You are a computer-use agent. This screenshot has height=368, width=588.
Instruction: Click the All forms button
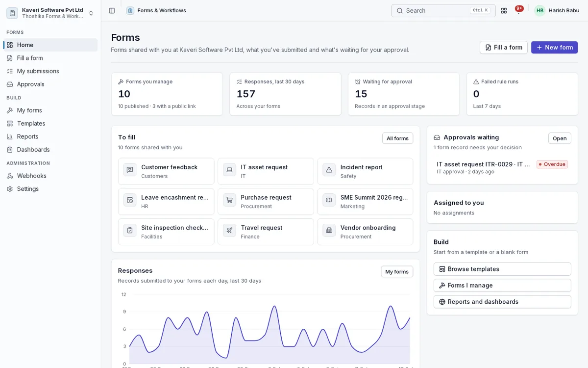pyautogui.click(x=397, y=138)
